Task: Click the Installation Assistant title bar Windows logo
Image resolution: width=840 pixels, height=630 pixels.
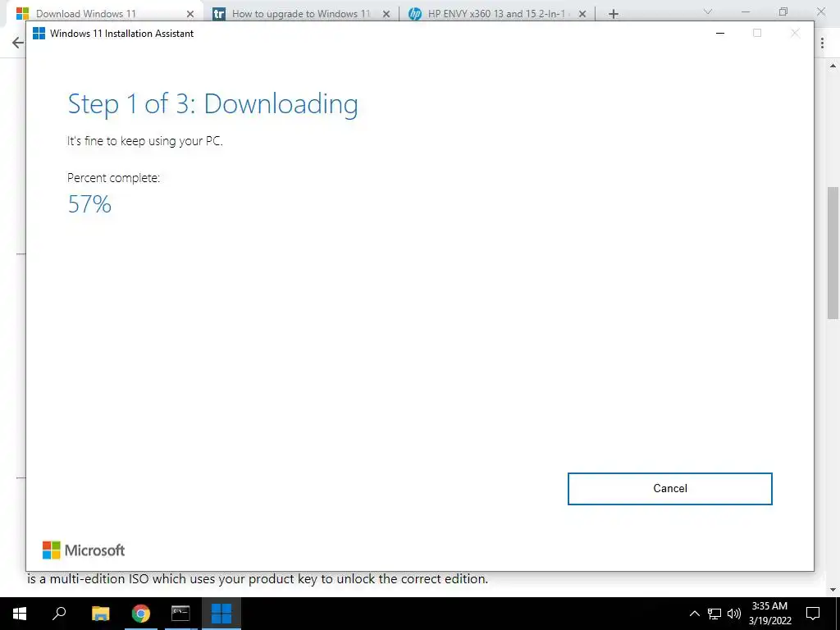Action: point(39,33)
